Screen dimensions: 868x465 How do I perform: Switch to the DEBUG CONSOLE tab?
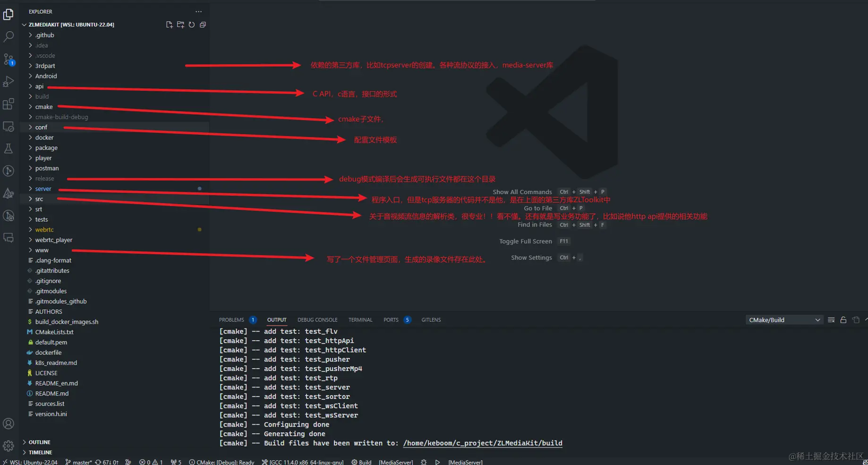[x=317, y=320]
